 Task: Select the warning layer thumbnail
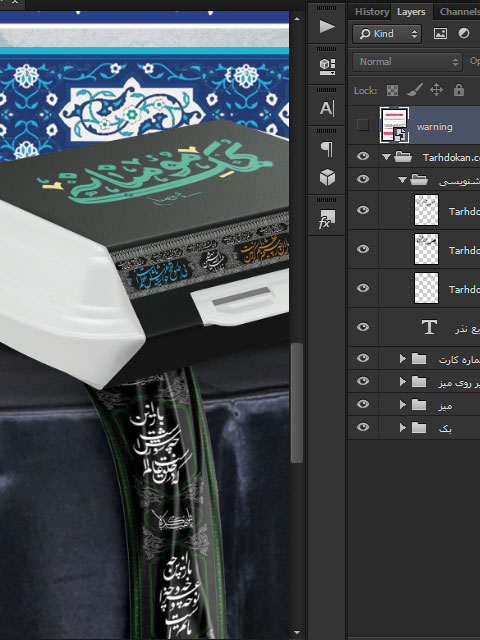[394, 125]
